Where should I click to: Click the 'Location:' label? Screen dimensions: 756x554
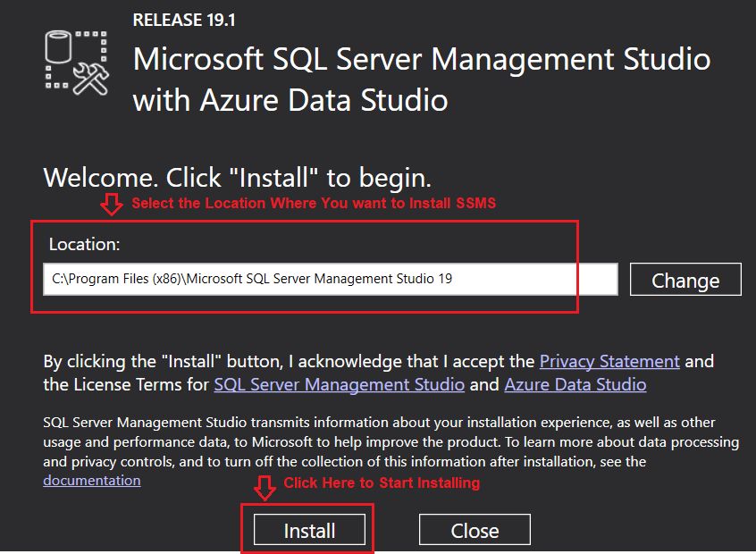[x=84, y=245]
